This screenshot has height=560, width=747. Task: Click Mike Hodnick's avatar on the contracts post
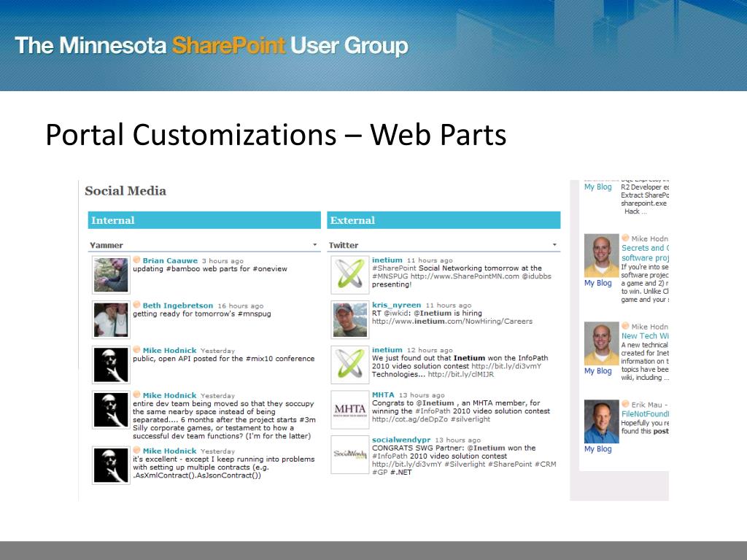pos(111,465)
